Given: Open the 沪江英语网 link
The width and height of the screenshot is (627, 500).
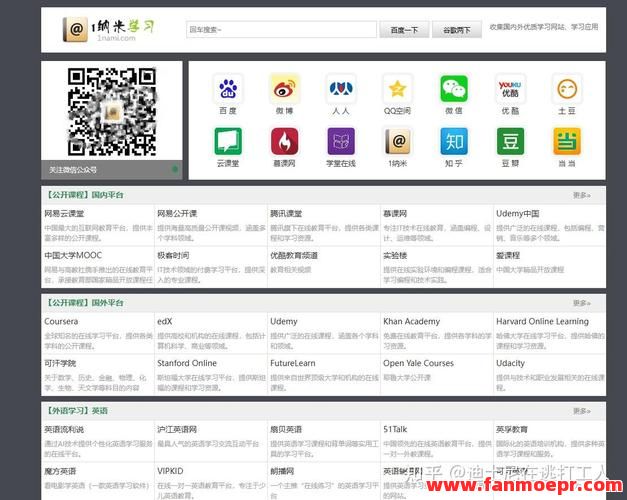Looking at the screenshot, I should point(177,430).
